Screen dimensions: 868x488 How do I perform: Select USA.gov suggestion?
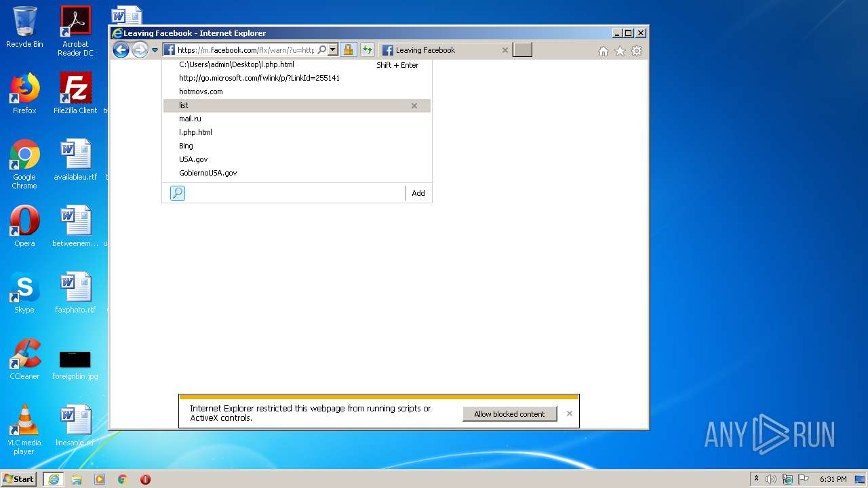[x=297, y=159]
